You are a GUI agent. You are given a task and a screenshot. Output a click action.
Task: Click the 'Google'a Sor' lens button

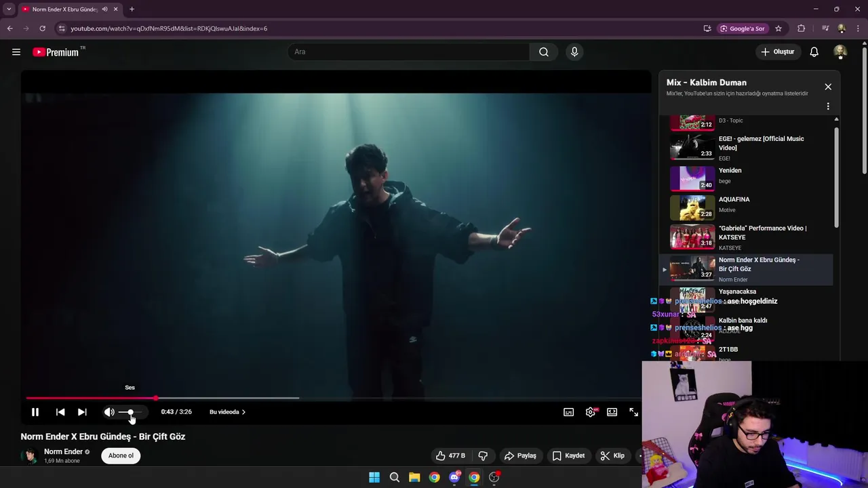tap(743, 28)
